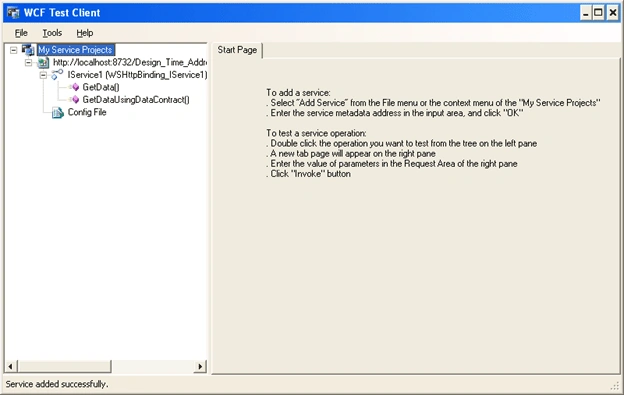Click the "Enter the service metadata address" line
Image resolution: width=624 pixels, height=395 pixels.
pyautogui.click(x=394, y=113)
